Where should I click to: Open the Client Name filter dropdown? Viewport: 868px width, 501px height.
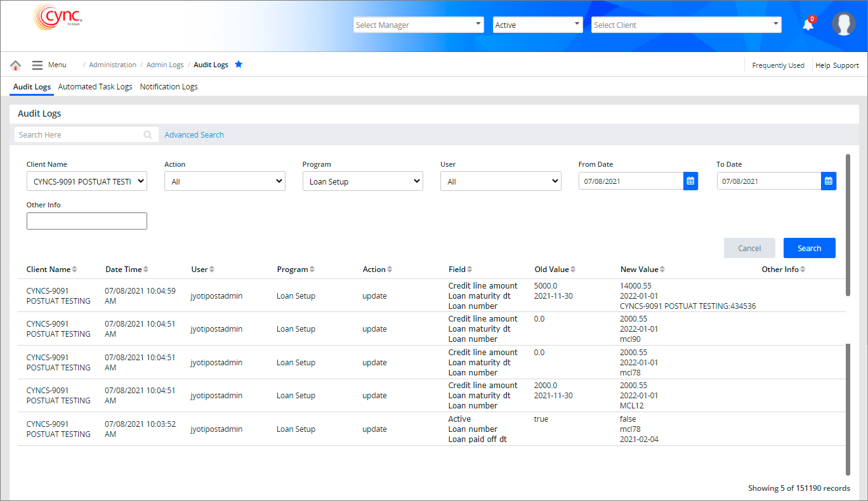[86, 181]
